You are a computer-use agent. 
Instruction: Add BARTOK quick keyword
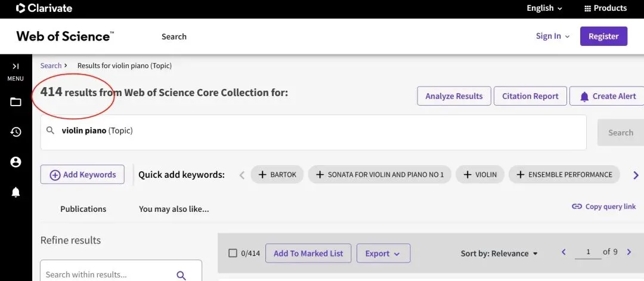point(277,175)
